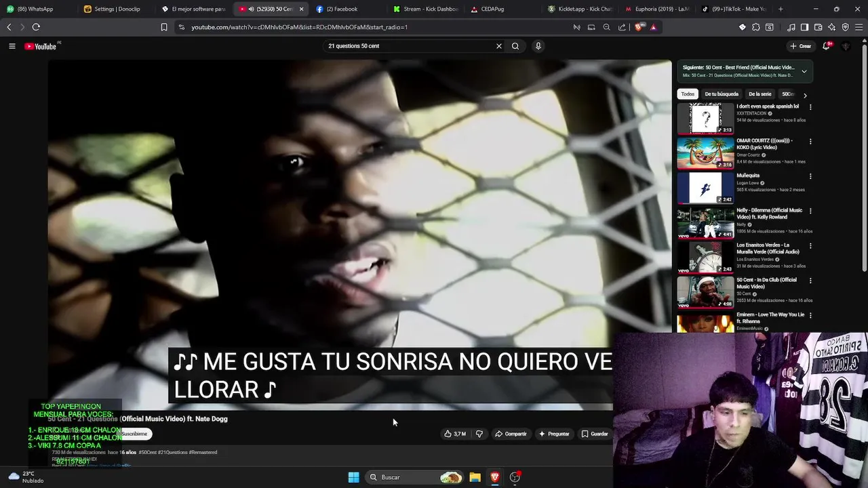Open a new browser tab
The width and height of the screenshot is (868, 488).
[x=781, y=9]
